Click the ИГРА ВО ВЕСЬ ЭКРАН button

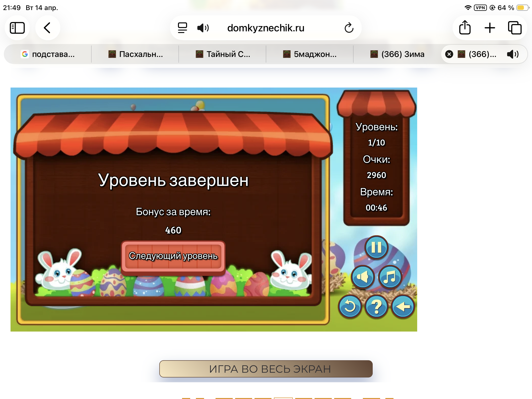tap(266, 369)
